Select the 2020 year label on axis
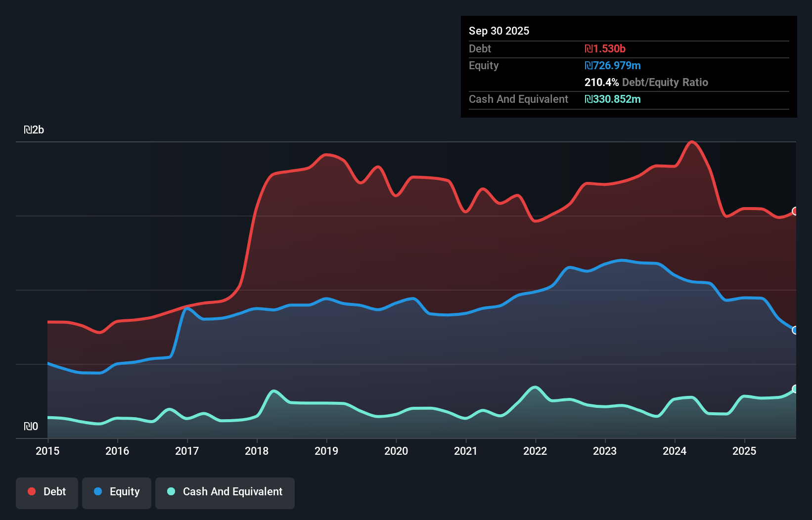The height and width of the screenshot is (520, 812). tap(396, 451)
